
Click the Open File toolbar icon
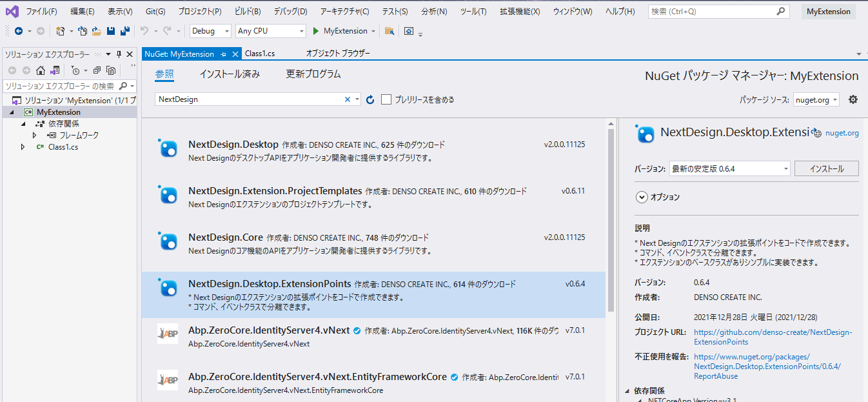[x=96, y=31]
